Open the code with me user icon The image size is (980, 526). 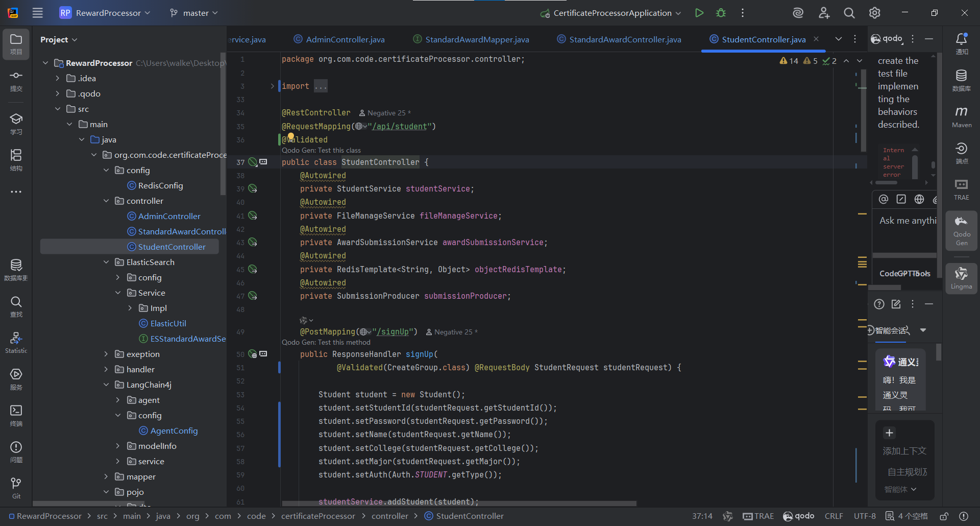click(x=824, y=13)
